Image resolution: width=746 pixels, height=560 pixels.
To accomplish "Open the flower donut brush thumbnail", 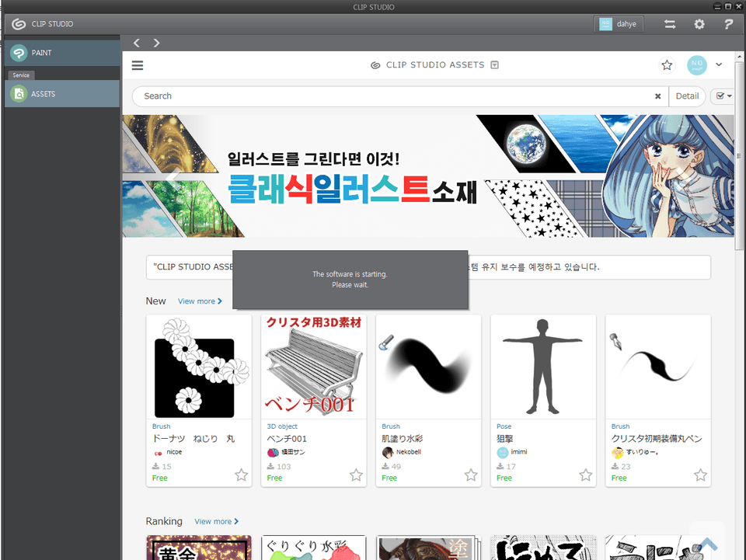I will tap(199, 367).
